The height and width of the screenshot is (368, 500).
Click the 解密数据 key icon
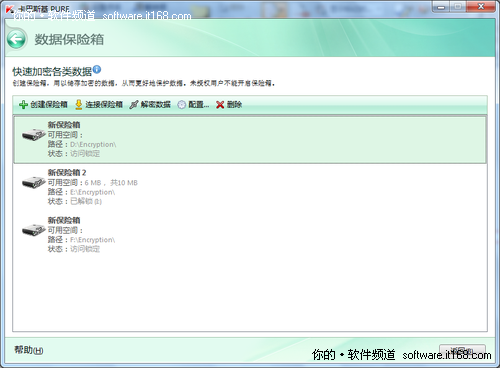coord(134,105)
